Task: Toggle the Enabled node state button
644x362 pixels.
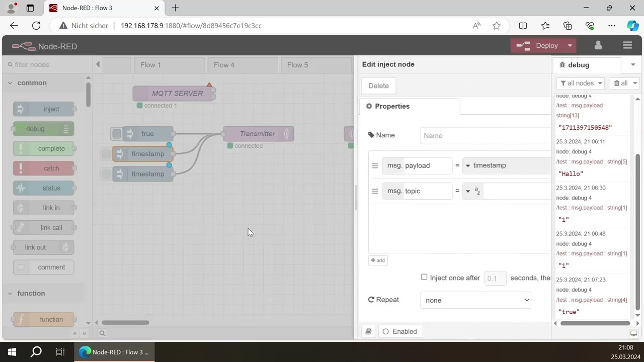Action: tap(400, 331)
